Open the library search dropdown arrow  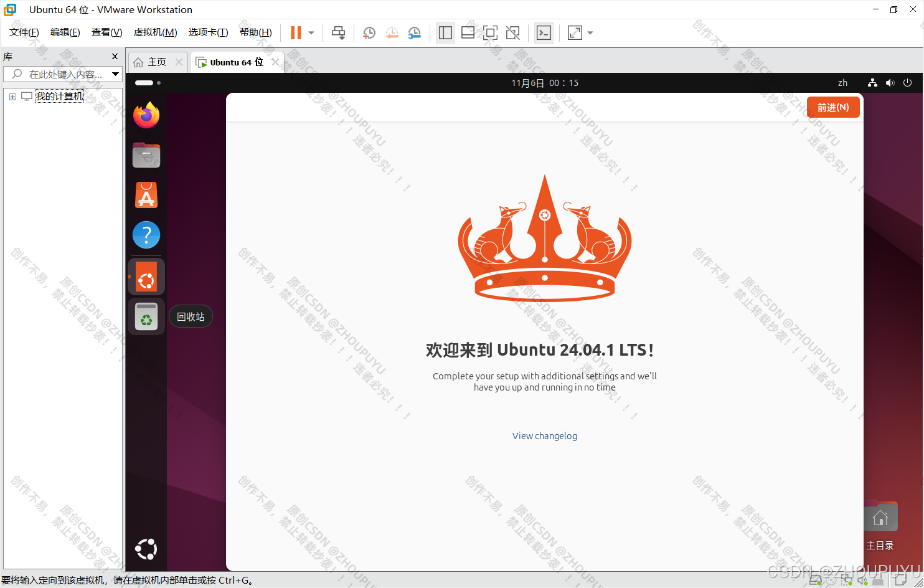coord(115,74)
